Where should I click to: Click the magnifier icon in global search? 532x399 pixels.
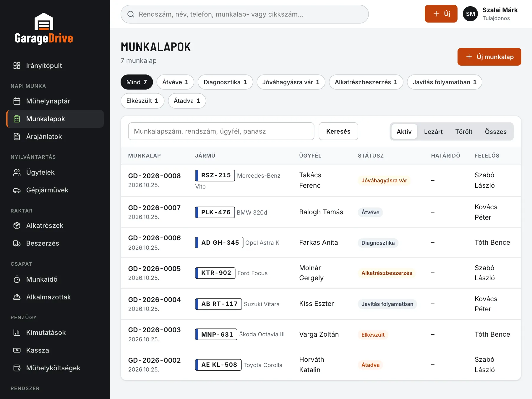click(x=131, y=14)
